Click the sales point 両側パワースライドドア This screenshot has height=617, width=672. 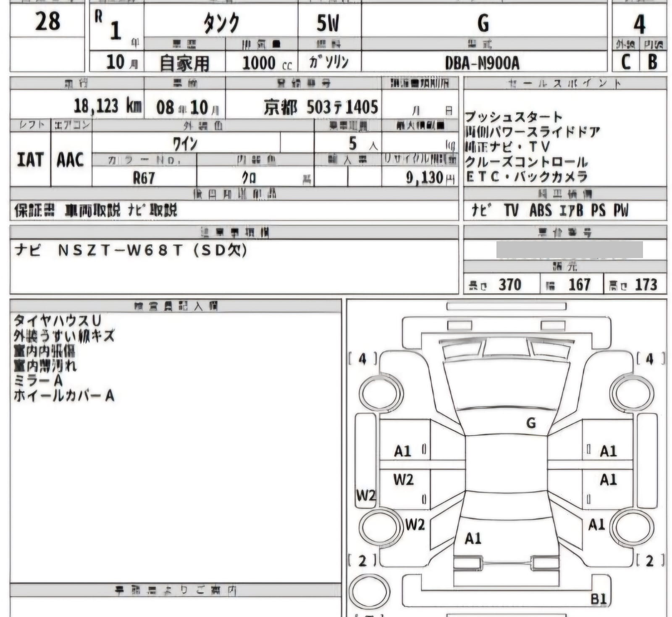pos(533,132)
